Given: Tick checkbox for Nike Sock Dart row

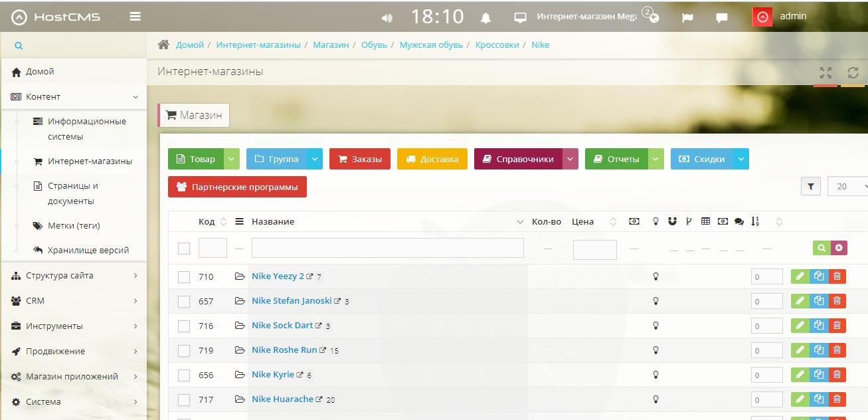Looking at the screenshot, I should coord(184,326).
